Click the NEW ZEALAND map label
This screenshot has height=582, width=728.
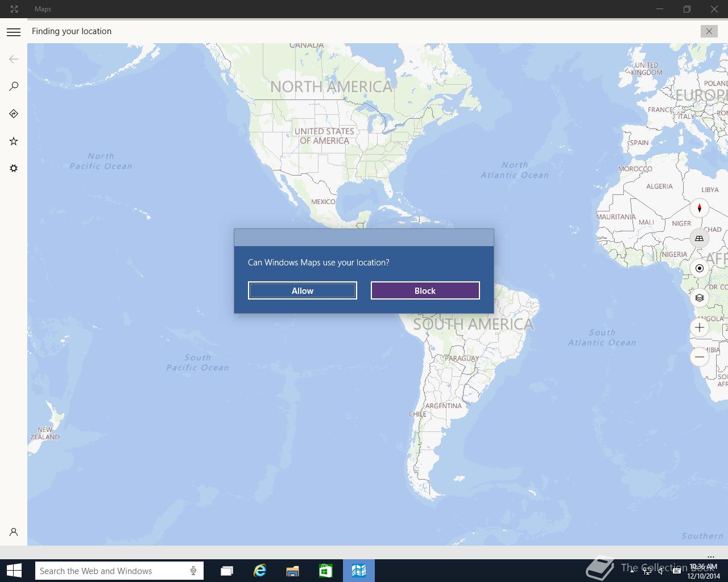45,434
